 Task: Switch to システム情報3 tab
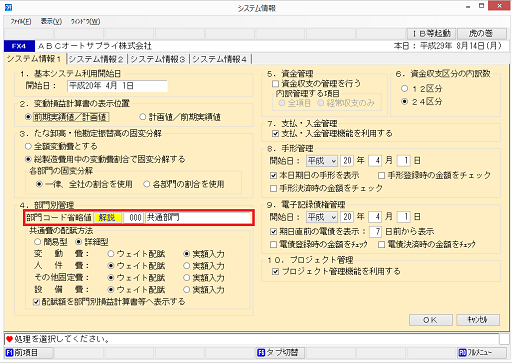[x=158, y=59]
